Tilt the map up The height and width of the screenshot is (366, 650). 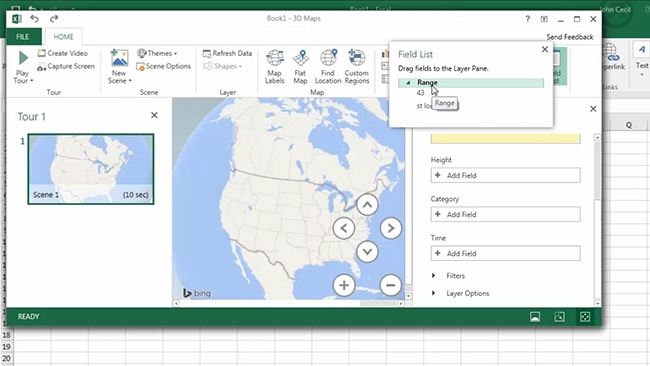tap(367, 205)
